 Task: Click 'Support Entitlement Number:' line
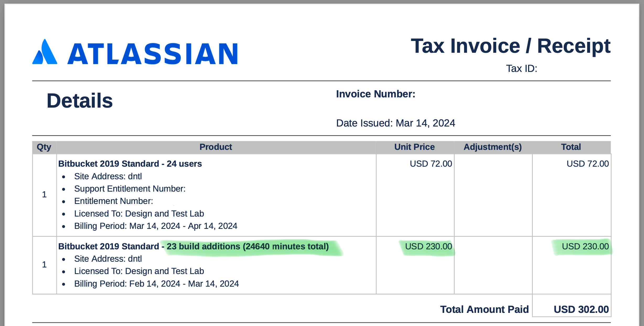130,189
